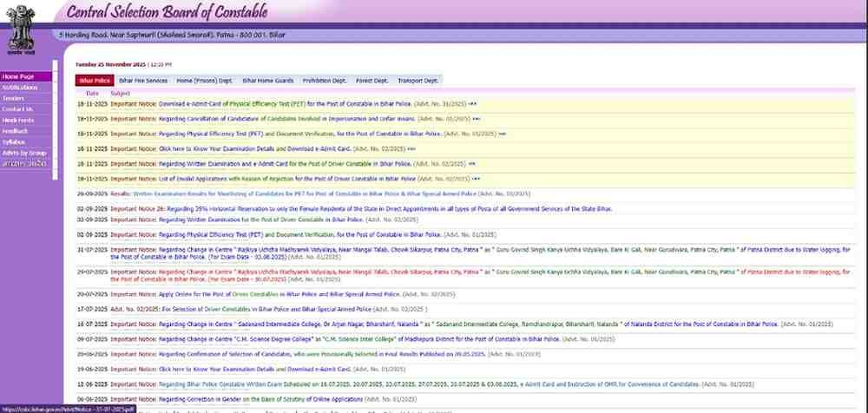
Task: Select the Forest Dept. tab
Action: click(372, 80)
